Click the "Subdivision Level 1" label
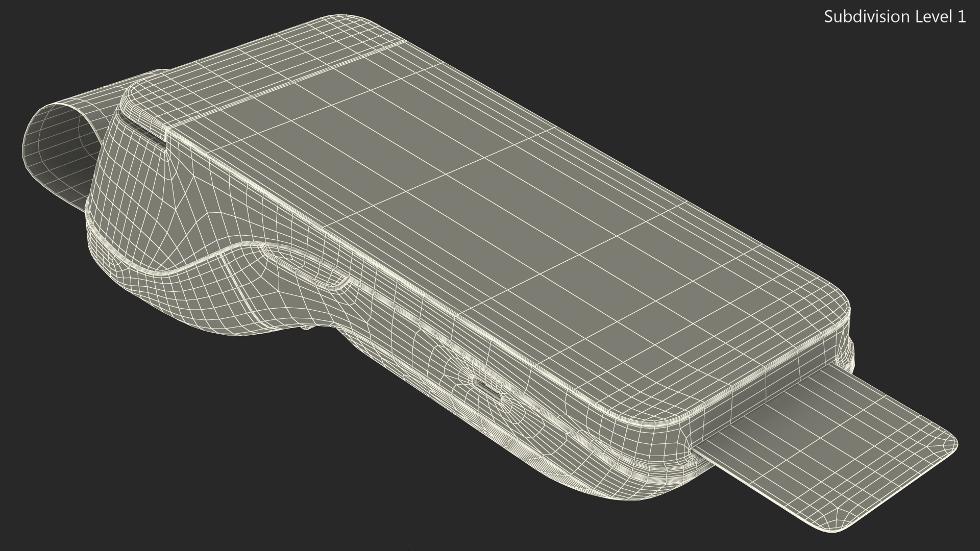The image size is (980, 551). pyautogui.click(x=895, y=17)
